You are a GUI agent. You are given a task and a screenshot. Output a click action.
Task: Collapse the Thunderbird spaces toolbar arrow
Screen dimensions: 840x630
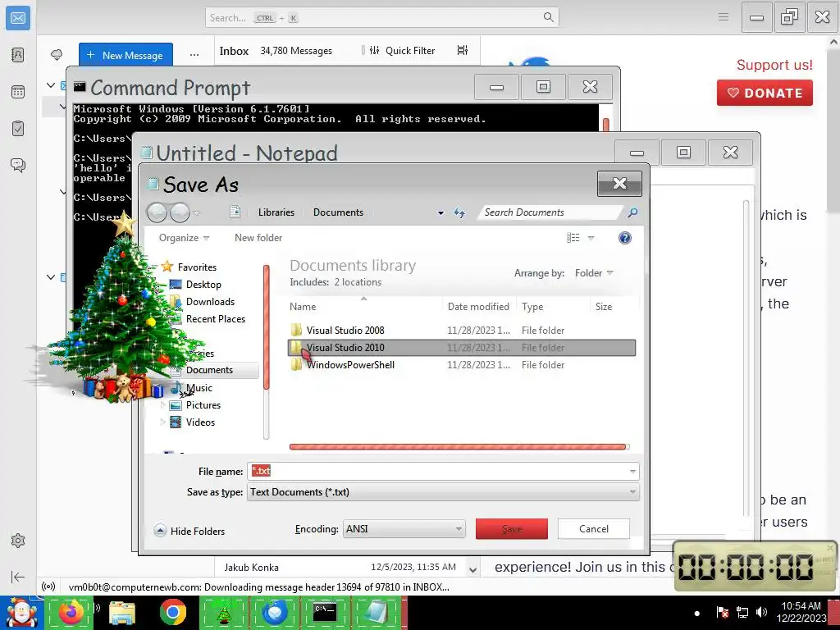[18, 577]
